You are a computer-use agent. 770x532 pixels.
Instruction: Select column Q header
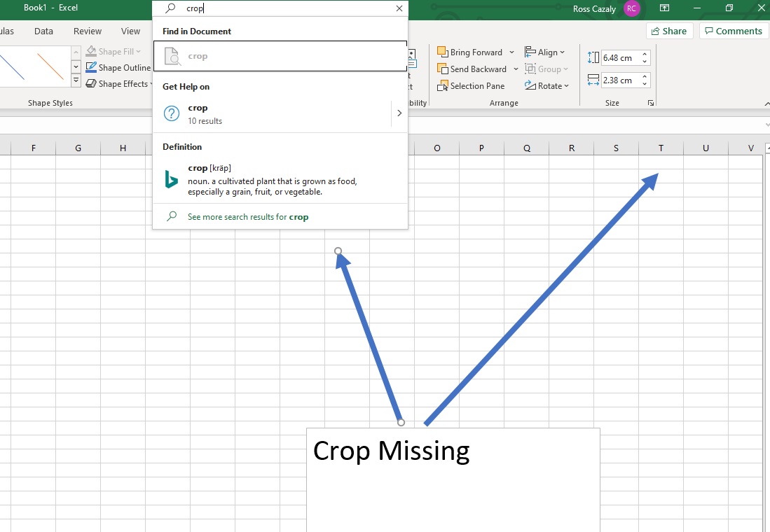527,148
